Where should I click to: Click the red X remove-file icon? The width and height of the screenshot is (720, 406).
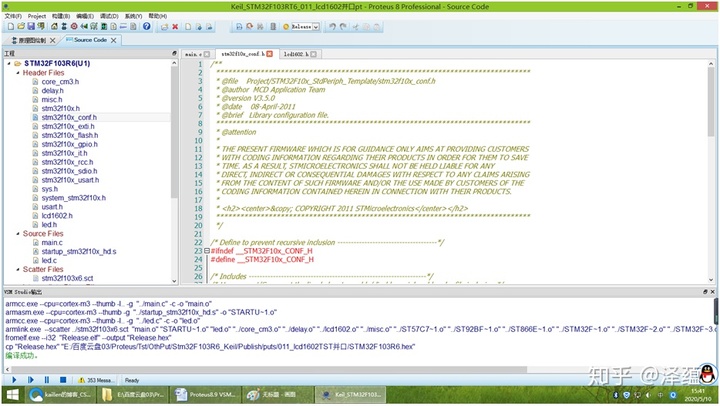coord(175,27)
